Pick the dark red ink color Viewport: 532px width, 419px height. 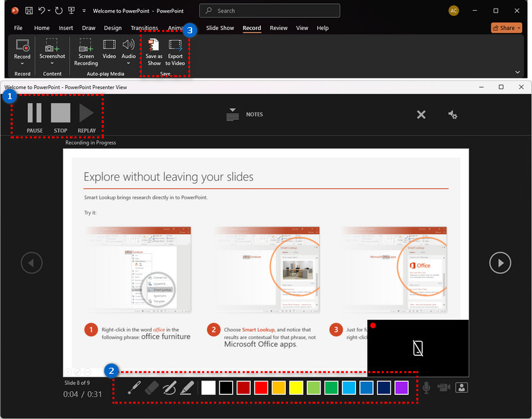coord(243,388)
